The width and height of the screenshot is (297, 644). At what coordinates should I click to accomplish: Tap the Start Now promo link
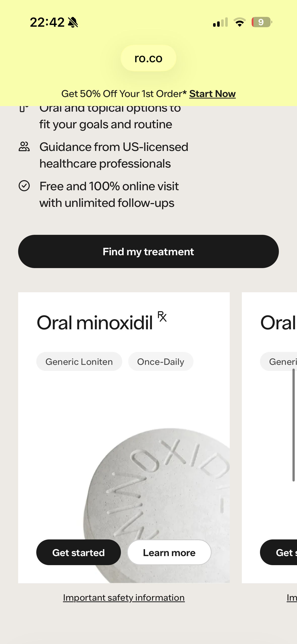212,94
